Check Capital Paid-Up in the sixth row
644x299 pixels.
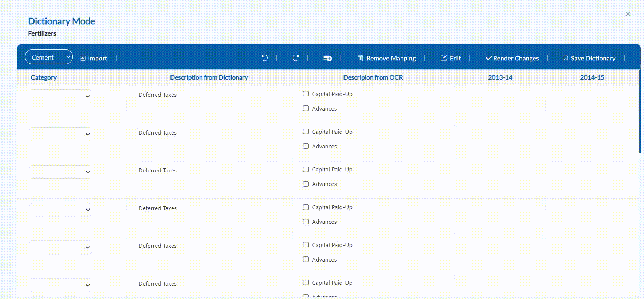pos(306,283)
